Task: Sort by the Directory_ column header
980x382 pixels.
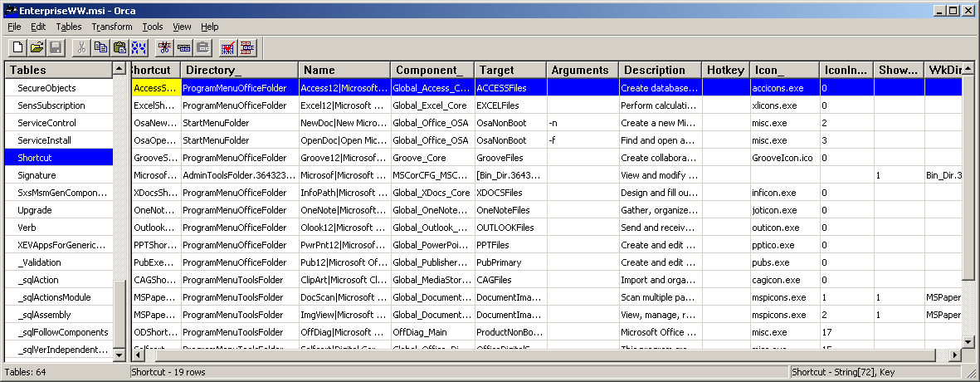Action: point(239,70)
